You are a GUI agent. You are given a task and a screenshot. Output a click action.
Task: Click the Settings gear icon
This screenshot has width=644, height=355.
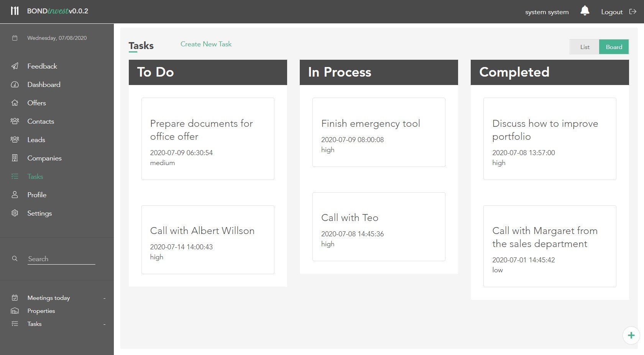point(15,213)
